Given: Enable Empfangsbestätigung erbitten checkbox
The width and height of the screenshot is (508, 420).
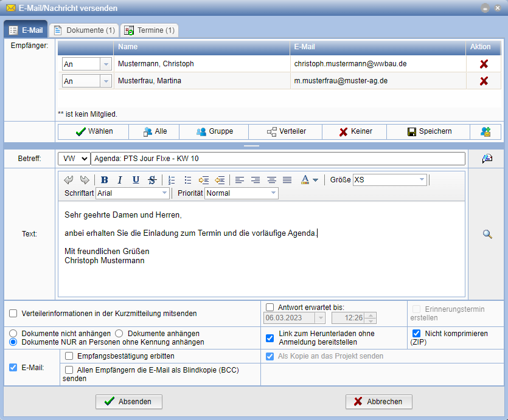Looking at the screenshot, I should (x=69, y=356).
